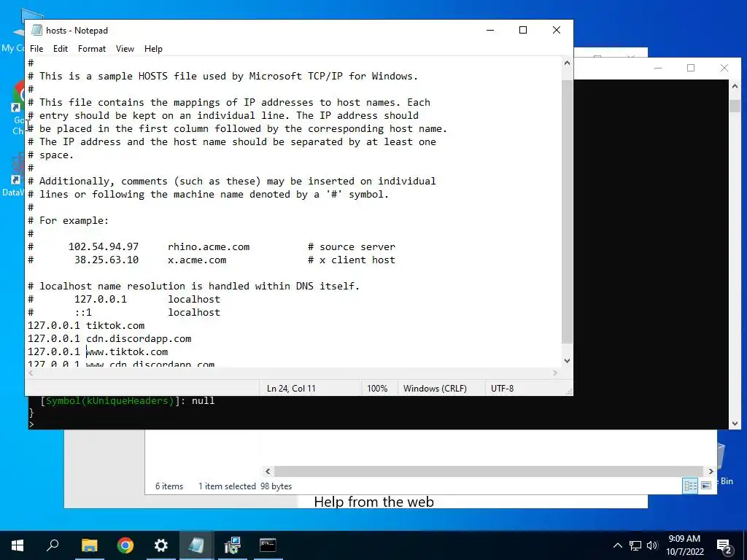Click the 'cdn.discordapp.com' hosts entry
This screenshot has width=747, height=560.
(x=139, y=338)
